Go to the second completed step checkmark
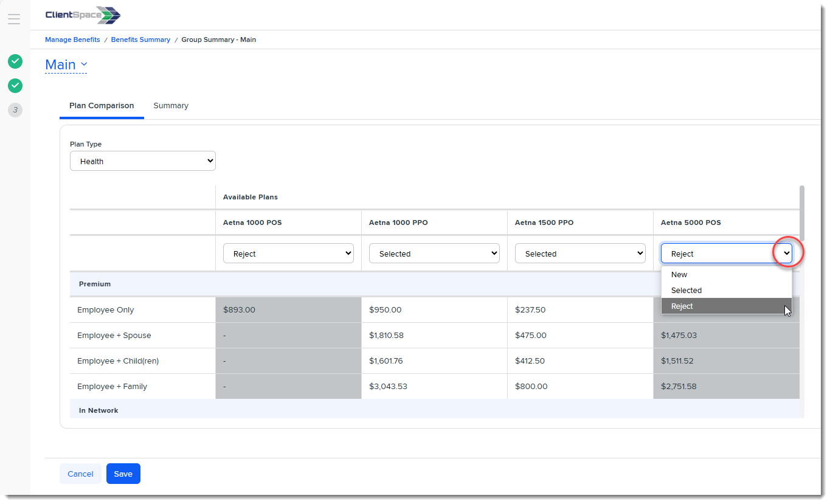This screenshot has width=830, height=504. (15, 86)
